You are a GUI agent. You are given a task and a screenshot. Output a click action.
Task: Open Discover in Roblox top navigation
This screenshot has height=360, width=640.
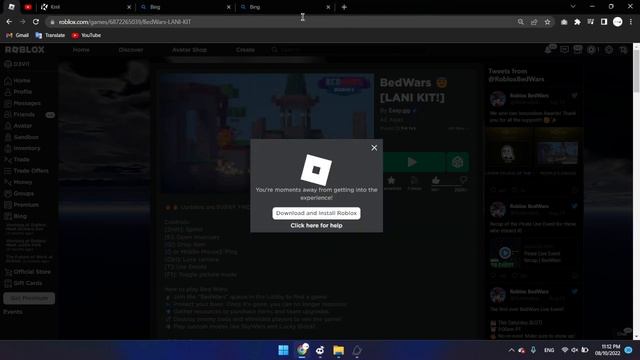pos(131,50)
